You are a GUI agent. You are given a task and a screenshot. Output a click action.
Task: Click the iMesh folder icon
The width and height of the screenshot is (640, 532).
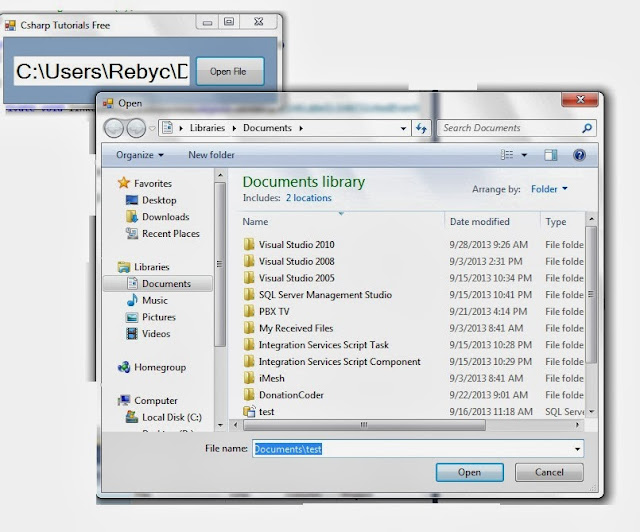click(x=249, y=378)
